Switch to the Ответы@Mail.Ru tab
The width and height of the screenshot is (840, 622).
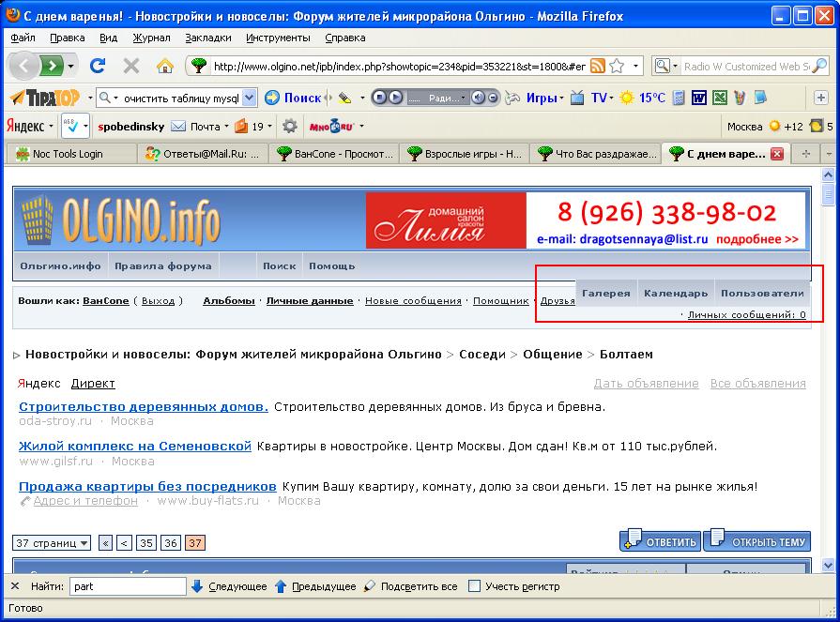tap(203, 154)
